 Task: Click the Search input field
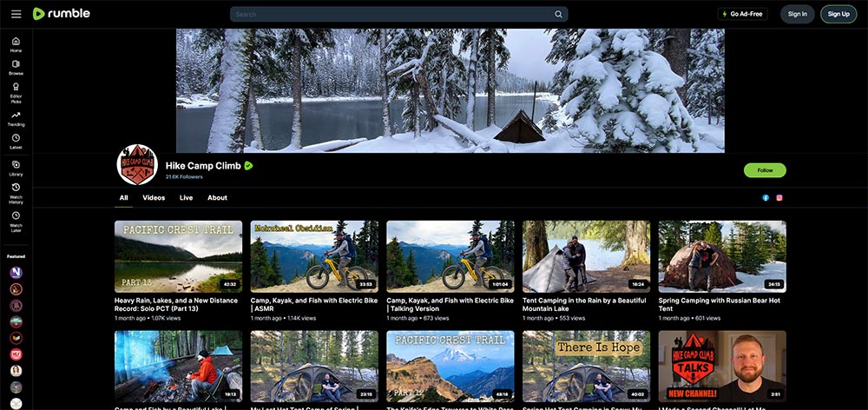[393, 15]
